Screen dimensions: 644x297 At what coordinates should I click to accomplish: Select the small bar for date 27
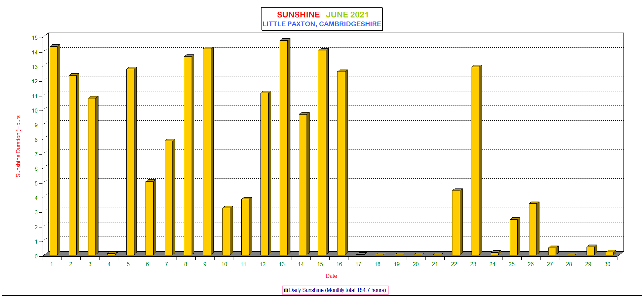[x=553, y=250]
